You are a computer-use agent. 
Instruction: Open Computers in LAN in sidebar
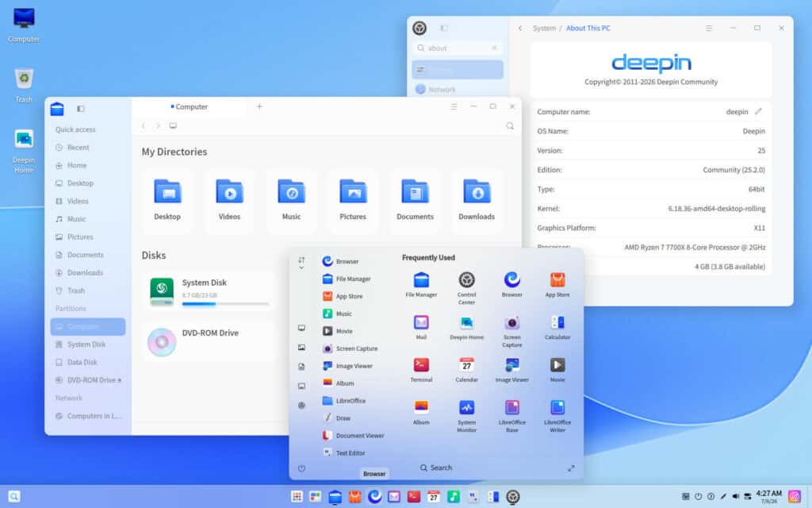88,416
